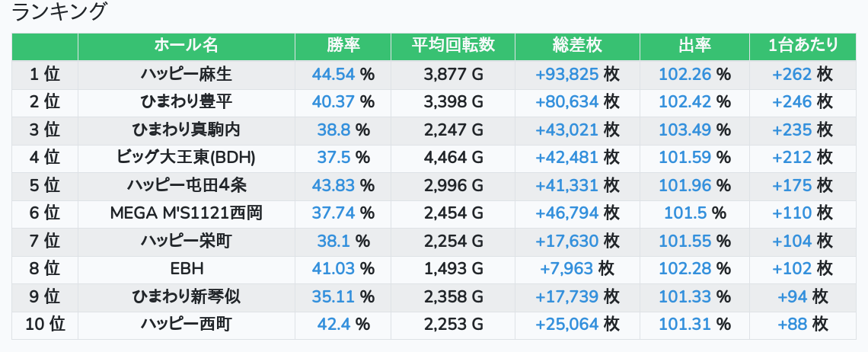Open the ひまわり豊平 hall entry
Screen dimensions: 868x352
[186, 101]
